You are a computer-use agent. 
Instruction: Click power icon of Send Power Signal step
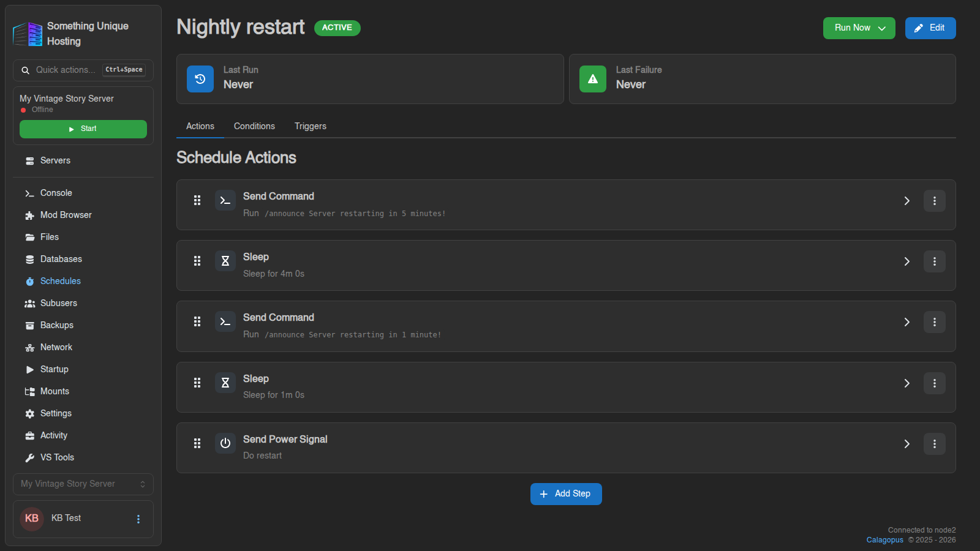click(x=225, y=444)
